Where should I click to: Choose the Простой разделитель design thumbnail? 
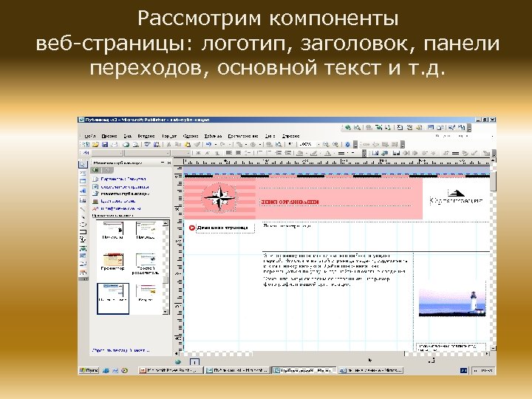pyautogui.click(x=146, y=264)
